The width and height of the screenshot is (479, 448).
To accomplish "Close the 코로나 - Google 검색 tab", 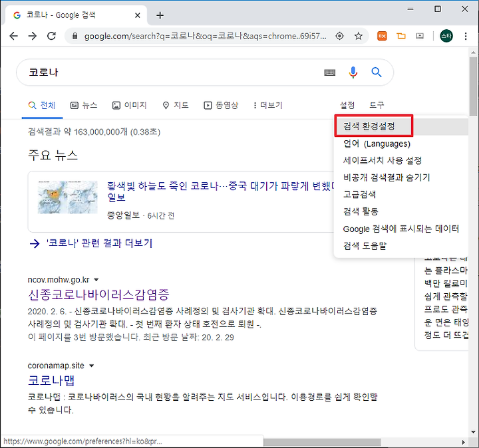I will 138,15.
